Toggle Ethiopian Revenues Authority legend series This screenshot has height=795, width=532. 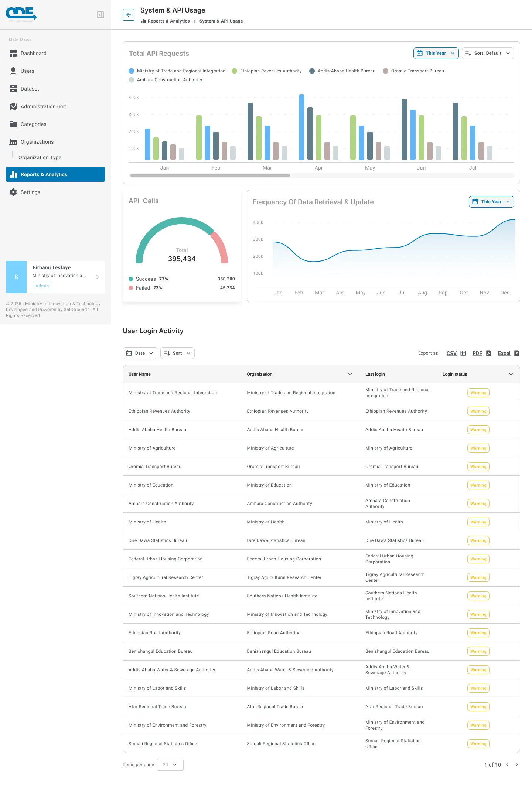click(267, 71)
